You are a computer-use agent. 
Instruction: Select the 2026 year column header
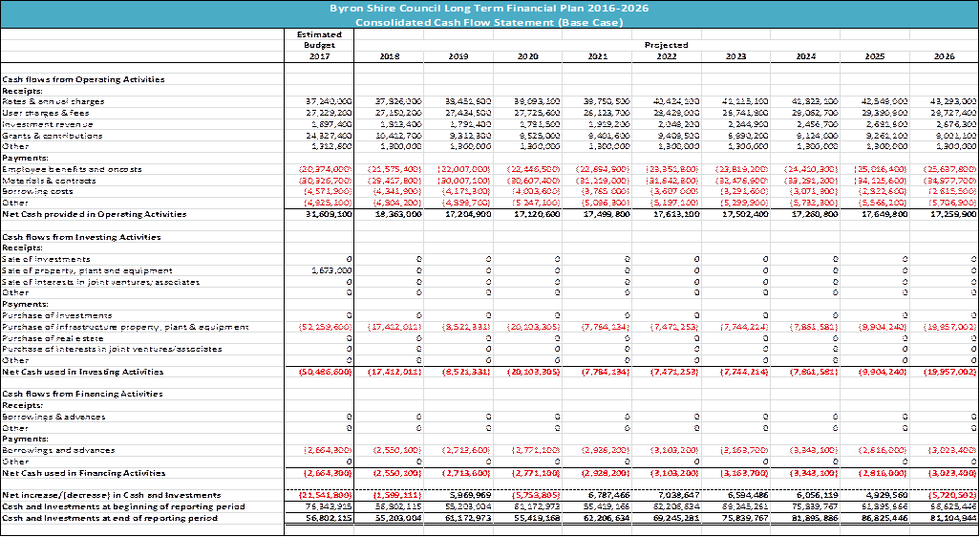click(945, 55)
